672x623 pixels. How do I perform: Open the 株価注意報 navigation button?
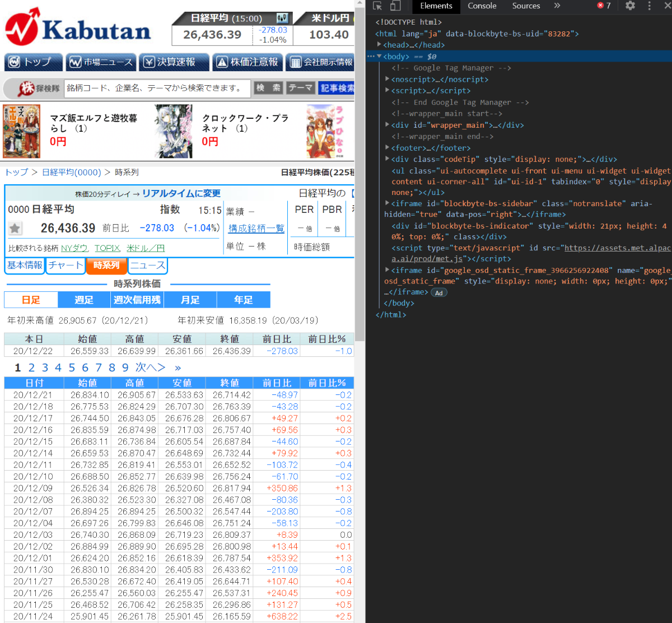coord(248,62)
